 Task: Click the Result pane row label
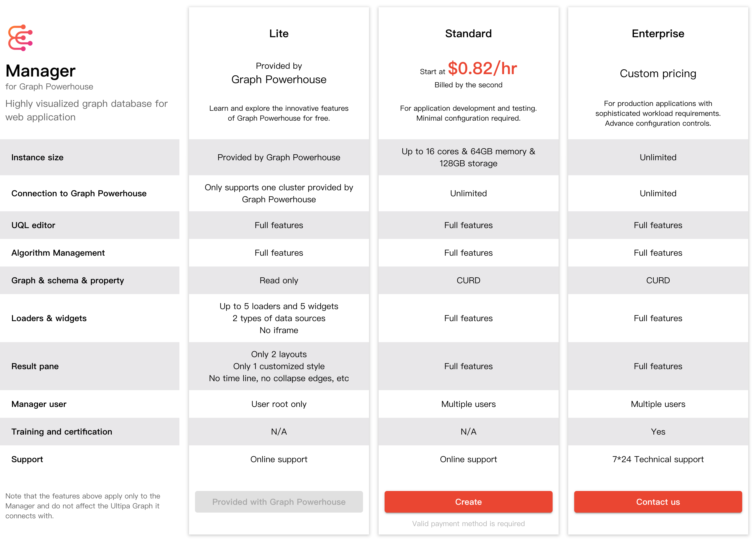[35, 366]
